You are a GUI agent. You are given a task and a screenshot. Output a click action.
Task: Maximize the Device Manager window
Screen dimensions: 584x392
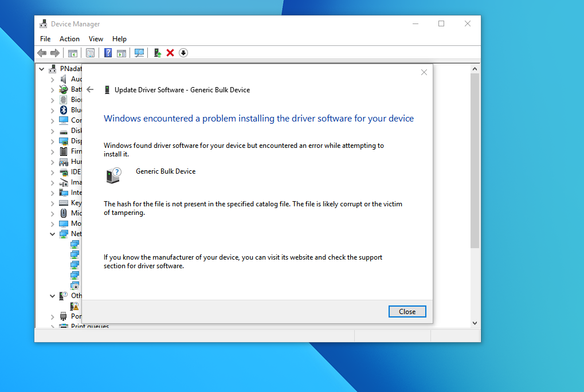[x=441, y=23]
